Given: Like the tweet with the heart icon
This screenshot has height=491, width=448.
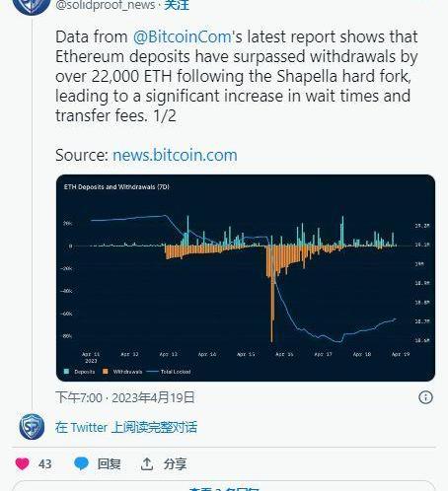Looking at the screenshot, I should pos(23,463).
